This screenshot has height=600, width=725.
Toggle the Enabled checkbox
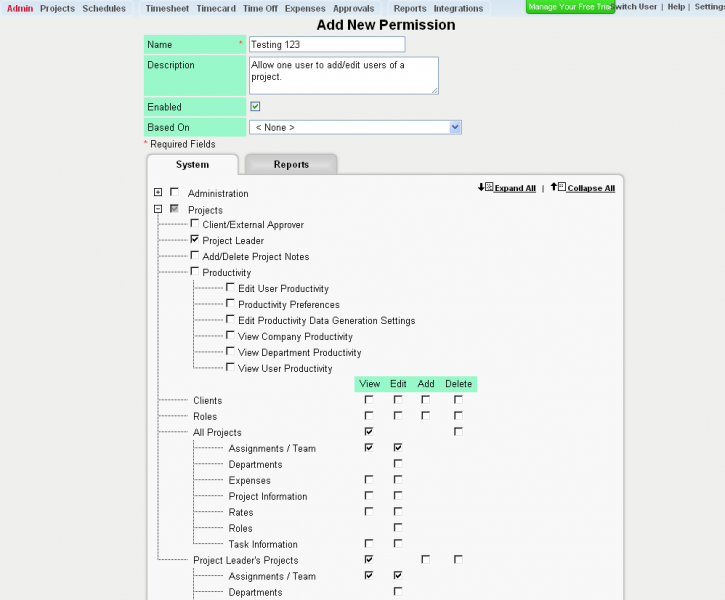tap(255, 107)
